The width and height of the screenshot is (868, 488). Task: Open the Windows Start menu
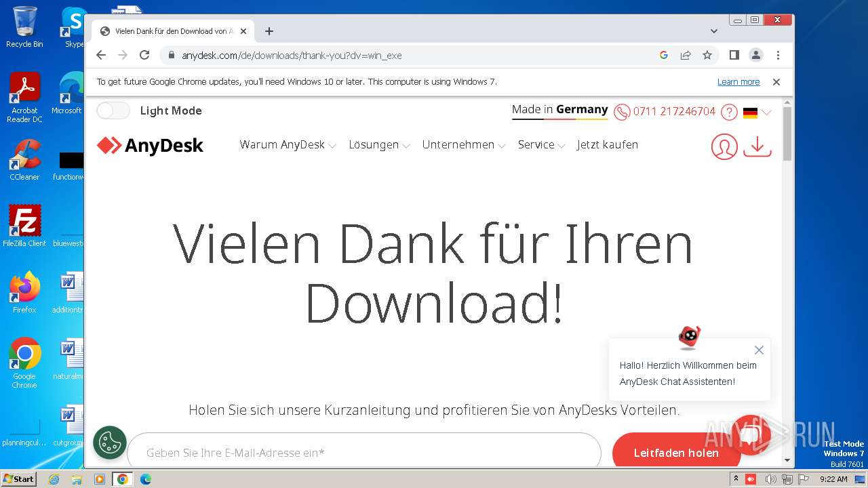tap(19, 479)
